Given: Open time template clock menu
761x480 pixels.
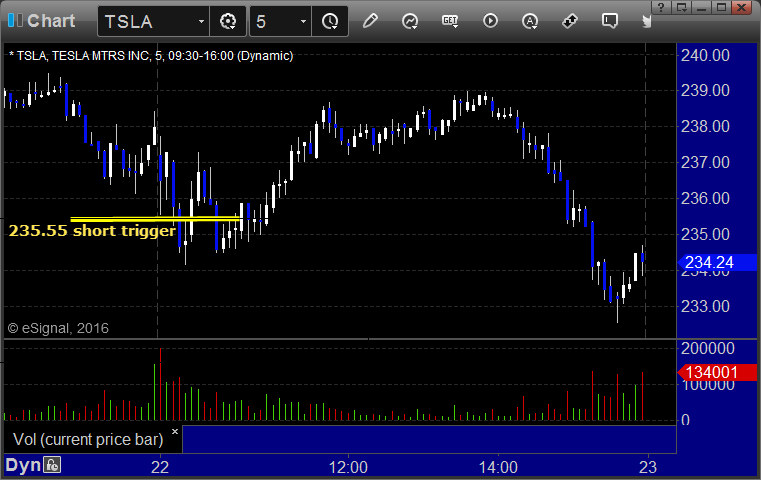Looking at the screenshot, I should (x=330, y=21).
